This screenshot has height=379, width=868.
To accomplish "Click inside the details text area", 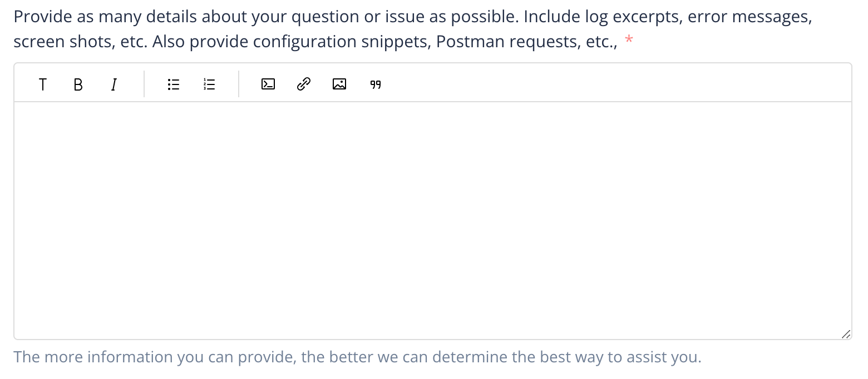I will [432, 220].
